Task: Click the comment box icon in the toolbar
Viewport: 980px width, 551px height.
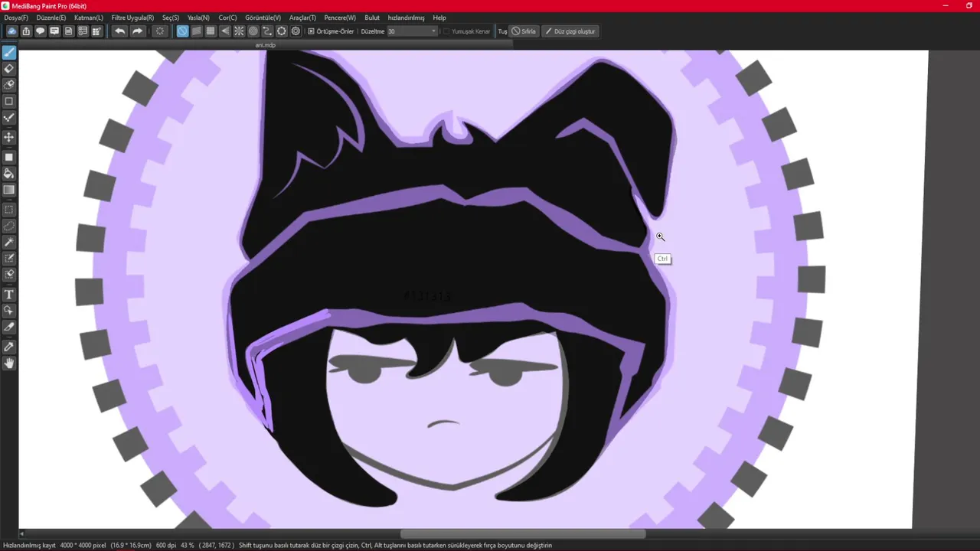Action: coord(54,31)
